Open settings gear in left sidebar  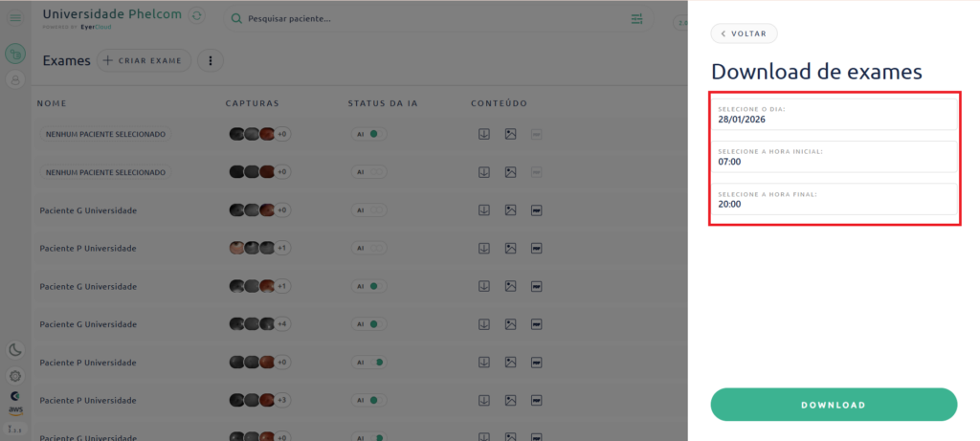(x=15, y=375)
